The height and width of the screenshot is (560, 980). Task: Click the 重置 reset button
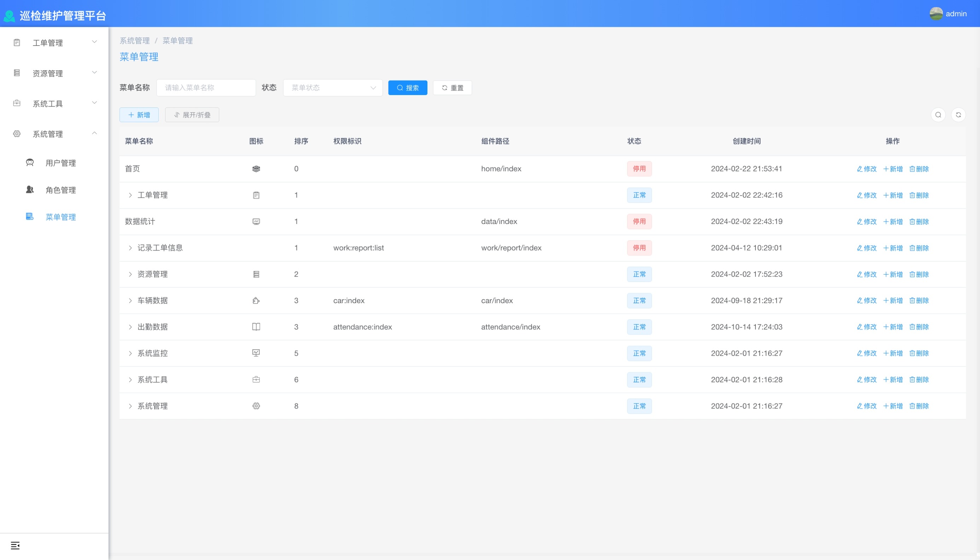coord(452,88)
